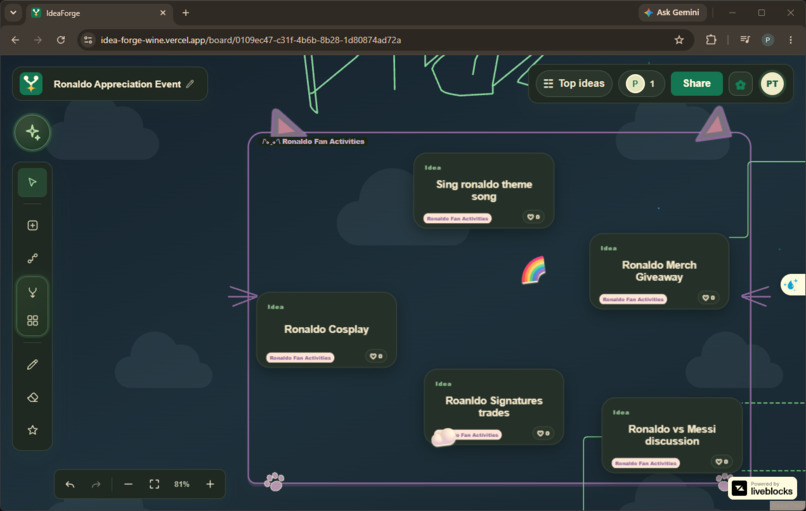Activate the pencil drawing tool
806x511 pixels.
32,364
